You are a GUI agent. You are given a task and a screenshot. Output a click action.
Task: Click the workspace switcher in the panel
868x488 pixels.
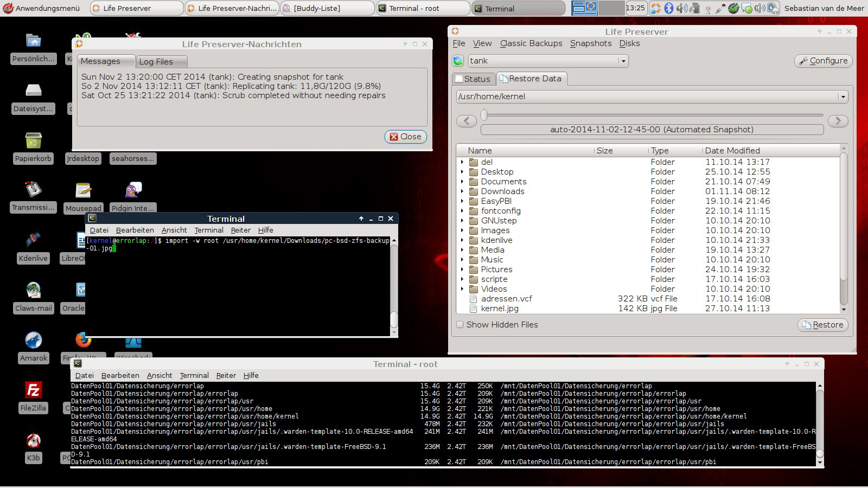click(x=598, y=8)
